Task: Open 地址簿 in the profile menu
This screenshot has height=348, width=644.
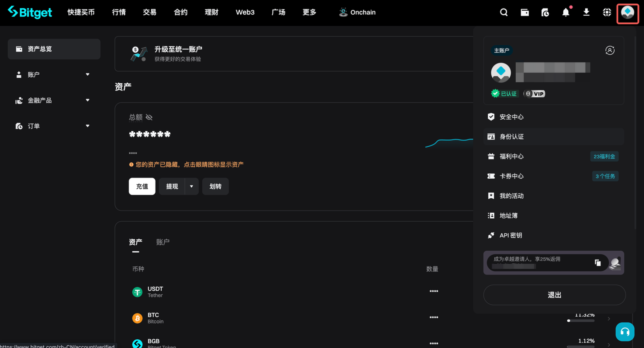Action: tap(553, 216)
